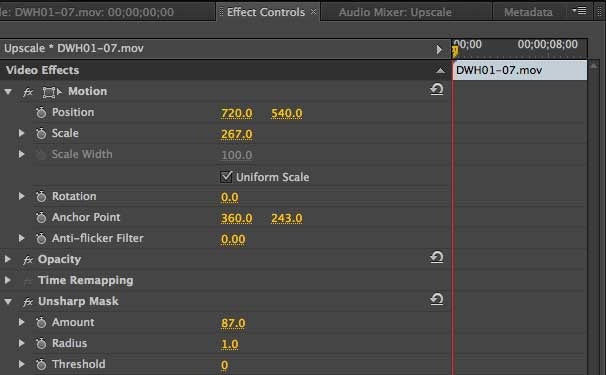The width and height of the screenshot is (606, 375).
Task: Edit Position Y value 540.0
Action: [x=287, y=113]
